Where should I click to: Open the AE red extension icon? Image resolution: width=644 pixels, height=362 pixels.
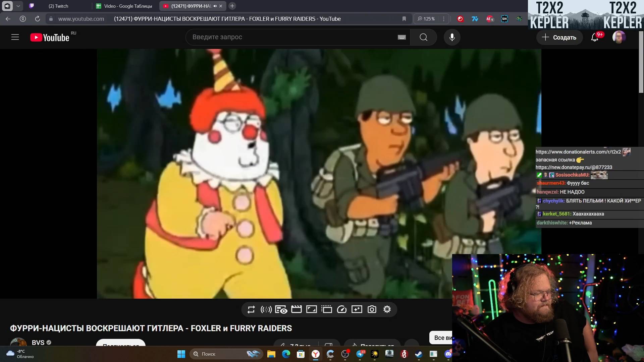tap(490, 19)
